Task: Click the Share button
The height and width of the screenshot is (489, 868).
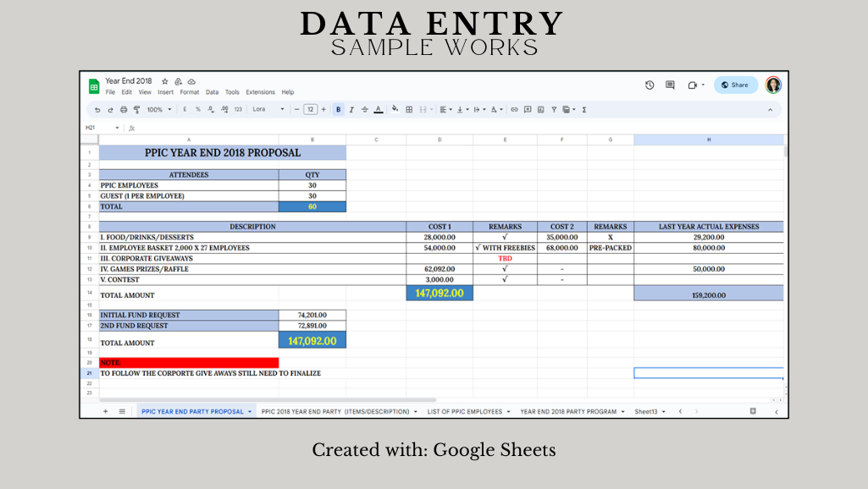Action: point(735,85)
